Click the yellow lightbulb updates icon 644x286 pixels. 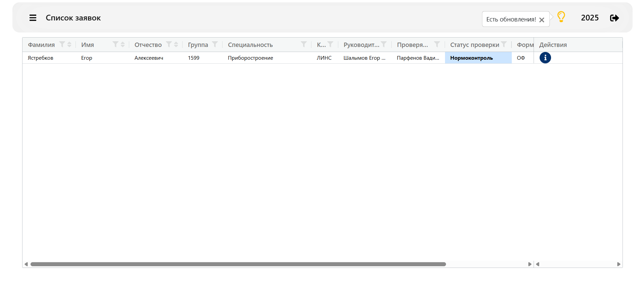point(561,17)
